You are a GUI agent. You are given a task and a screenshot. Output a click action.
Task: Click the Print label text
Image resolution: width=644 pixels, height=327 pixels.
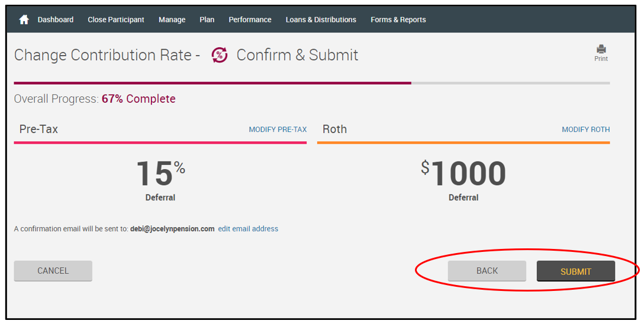click(601, 59)
